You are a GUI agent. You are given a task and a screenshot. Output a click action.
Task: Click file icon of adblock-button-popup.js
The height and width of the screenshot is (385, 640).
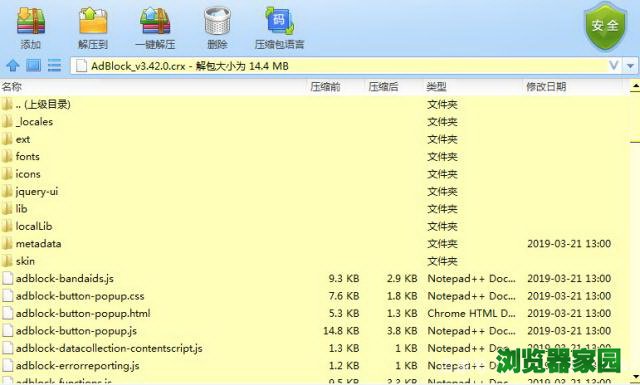(x=7, y=331)
